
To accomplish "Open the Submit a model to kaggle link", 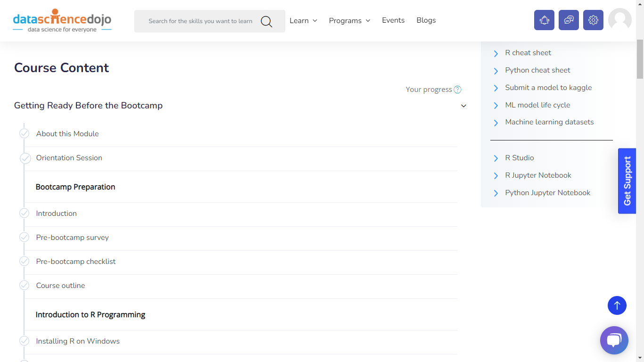I will coord(548,87).
